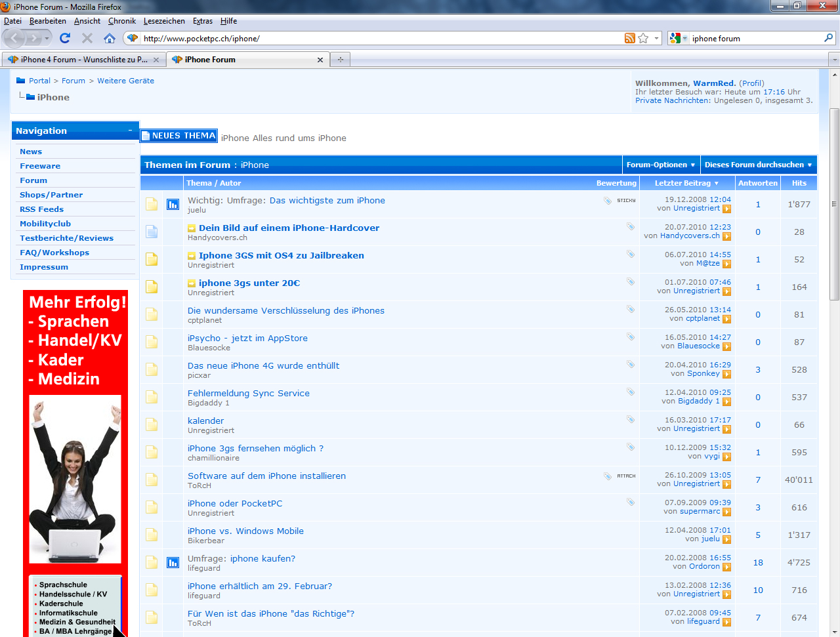Open user profile Bigdaddy 1 in last post
840x637 pixels.
pyautogui.click(x=699, y=401)
